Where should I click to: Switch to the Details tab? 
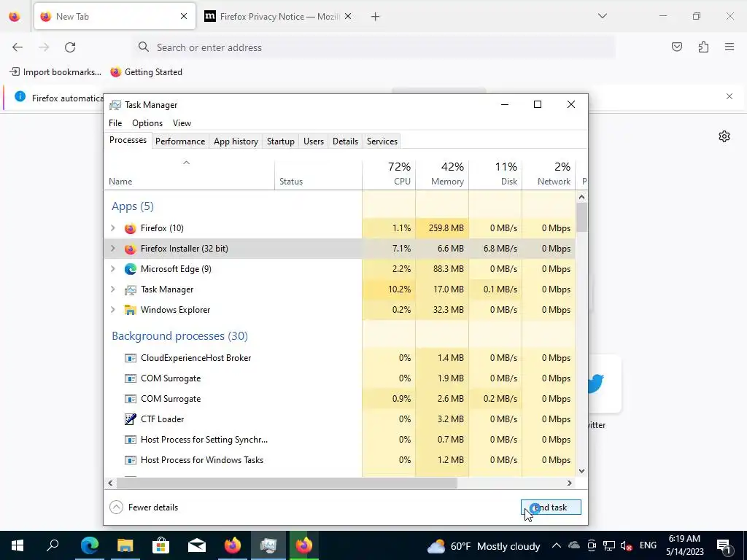pyautogui.click(x=345, y=141)
